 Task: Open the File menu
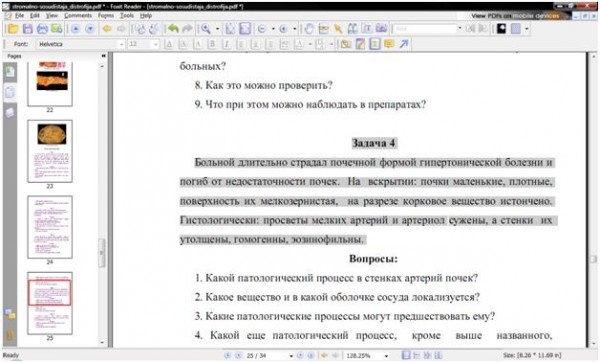(x=19, y=15)
